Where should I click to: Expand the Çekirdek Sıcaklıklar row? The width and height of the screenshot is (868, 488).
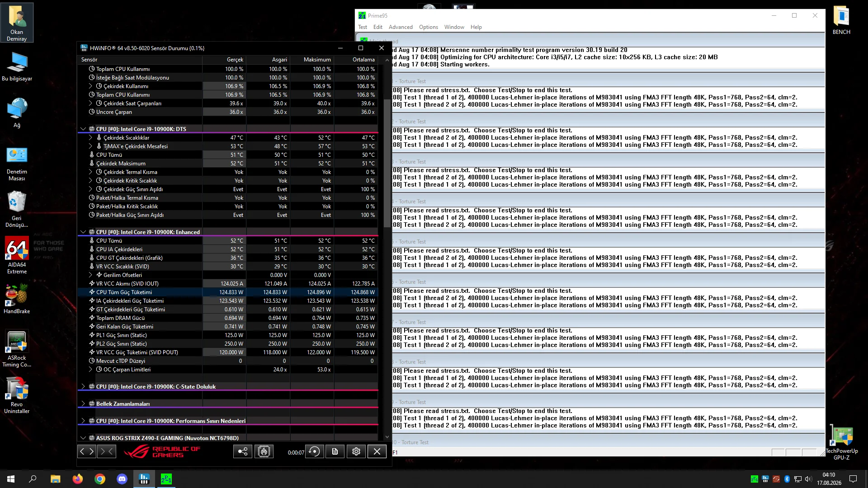click(x=90, y=138)
